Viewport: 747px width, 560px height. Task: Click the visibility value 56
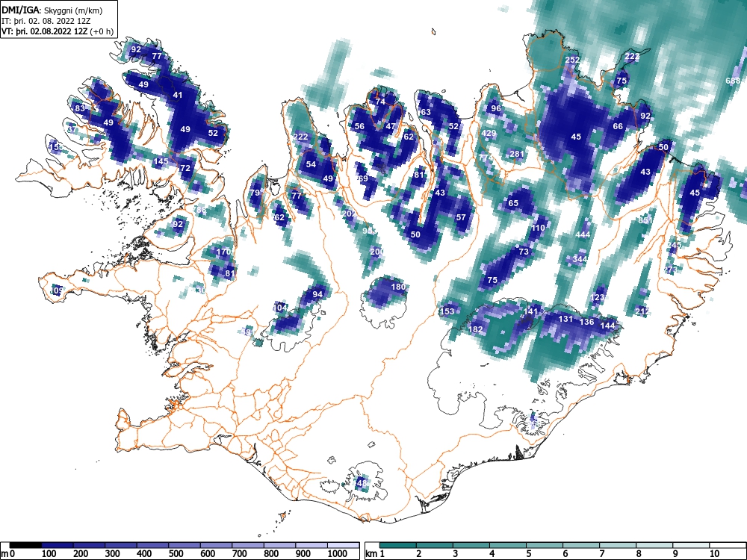pyautogui.click(x=360, y=127)
